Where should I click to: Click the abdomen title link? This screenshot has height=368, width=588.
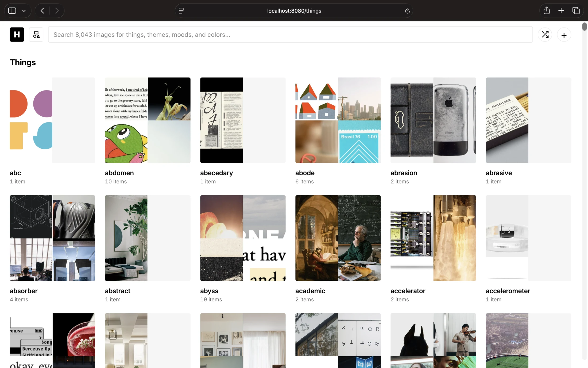click(119, 173)
